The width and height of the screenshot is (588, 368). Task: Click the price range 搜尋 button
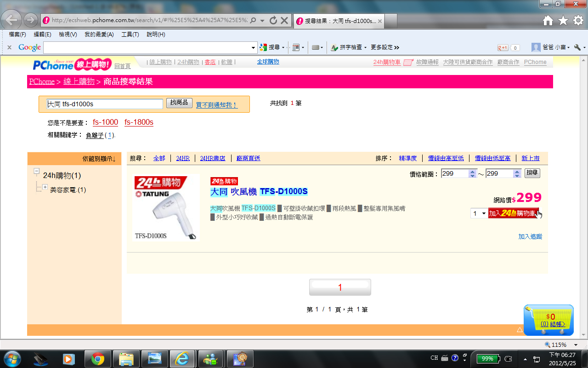coord(532,173)
